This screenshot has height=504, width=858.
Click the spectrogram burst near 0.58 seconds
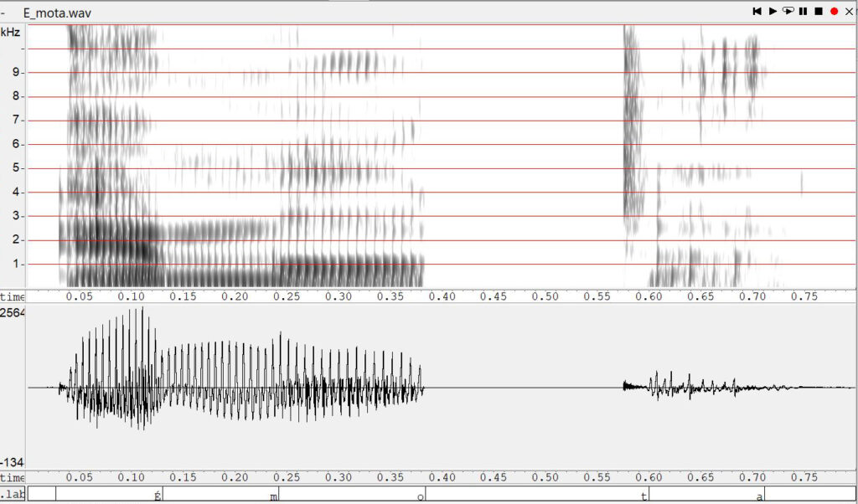(631, 126)
